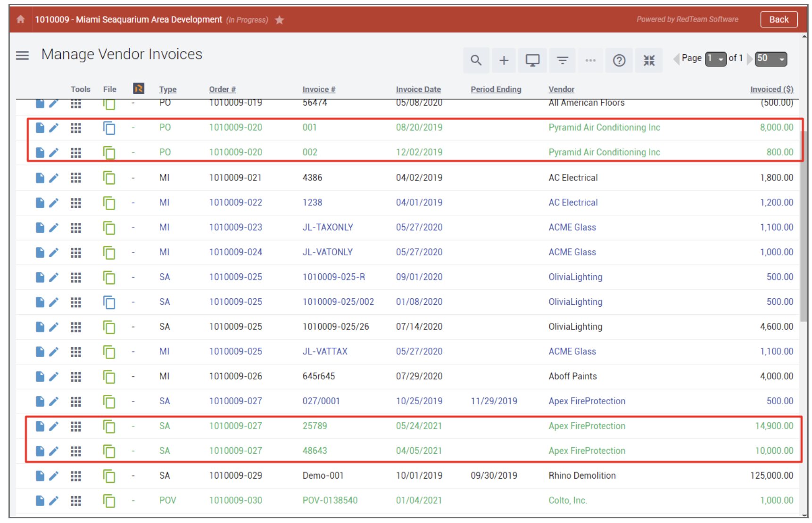Open file icon for invoice 027/0001
Image resolution: width=812 pixels, height=523 pixels.
point(109,401)
